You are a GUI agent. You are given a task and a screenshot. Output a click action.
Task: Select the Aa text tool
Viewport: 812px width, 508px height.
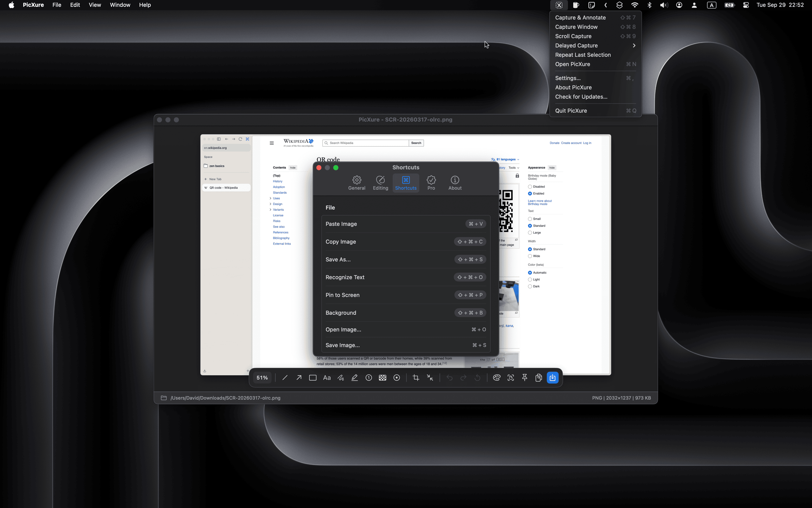pos(327,378)
